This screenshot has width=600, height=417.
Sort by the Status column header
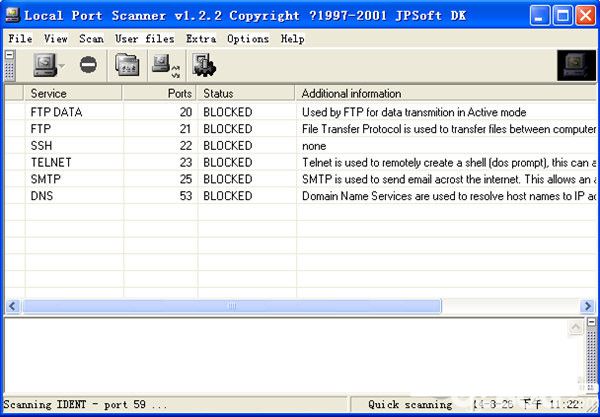[x=246, y=93]
